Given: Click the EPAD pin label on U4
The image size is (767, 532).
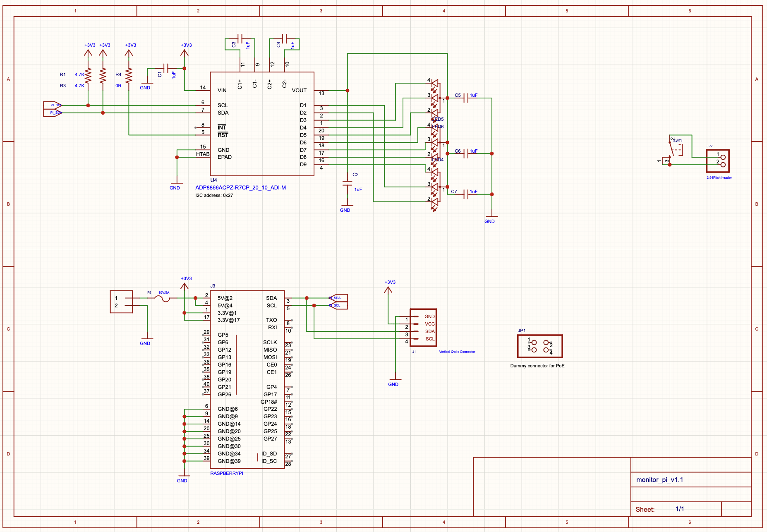Looking at the screenshot, I should tap(225, 157).
